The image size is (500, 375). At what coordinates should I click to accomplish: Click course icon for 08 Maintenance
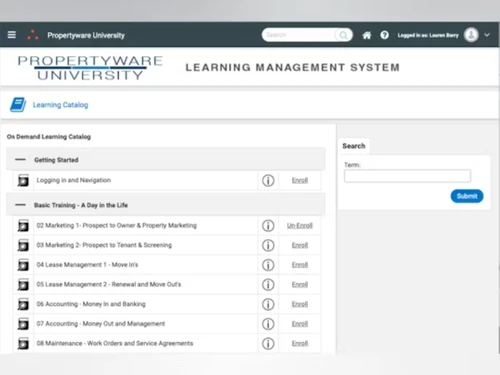click(x=23, y=344)
